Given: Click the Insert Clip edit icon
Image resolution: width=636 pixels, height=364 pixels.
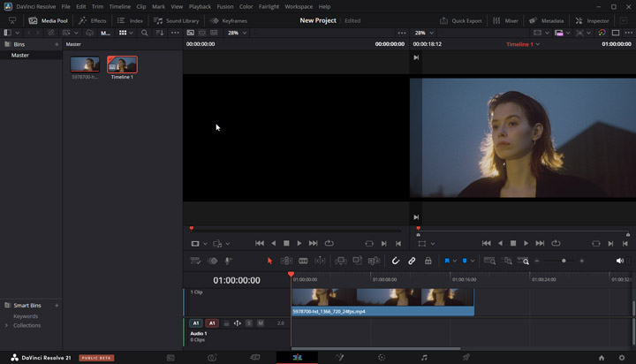Looking at the screenshot, I should click(x=341, y=261).
